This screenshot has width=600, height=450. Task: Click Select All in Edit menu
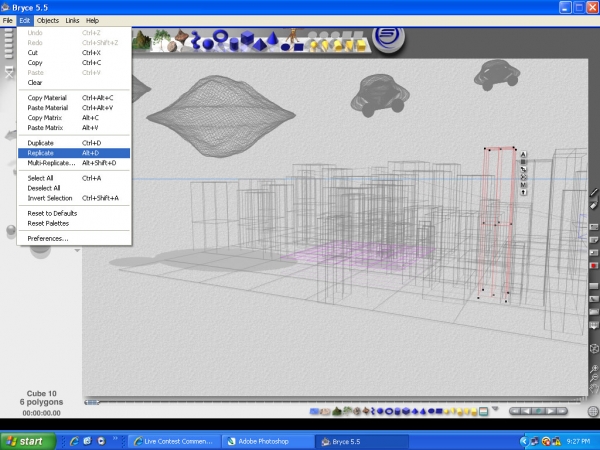[x=74, y=178]
